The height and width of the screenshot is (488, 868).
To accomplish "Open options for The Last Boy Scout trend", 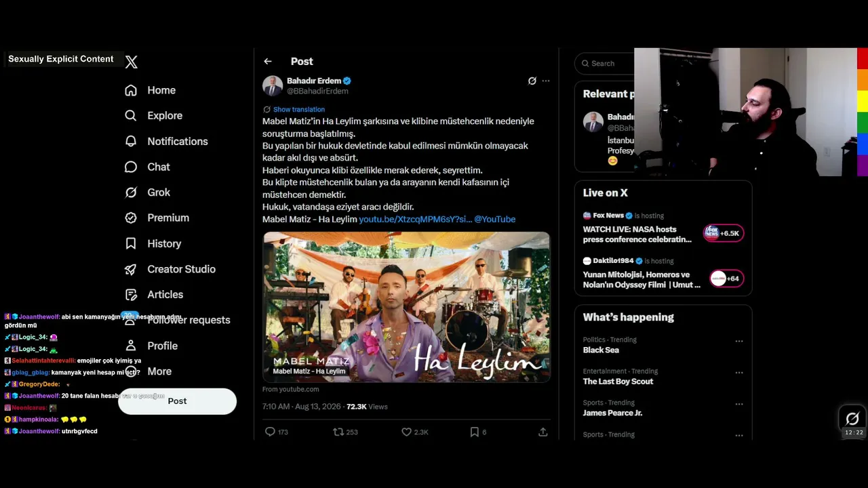I will coord(739,372).
